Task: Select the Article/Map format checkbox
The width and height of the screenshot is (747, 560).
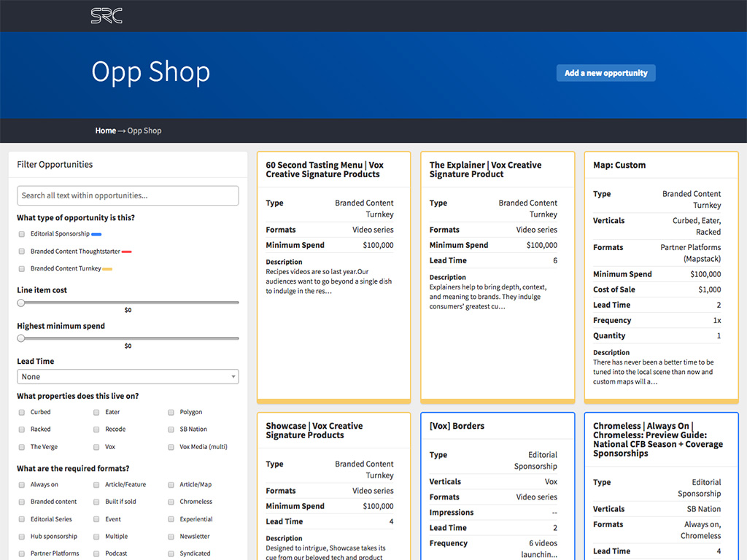Action: pos(171,485)
